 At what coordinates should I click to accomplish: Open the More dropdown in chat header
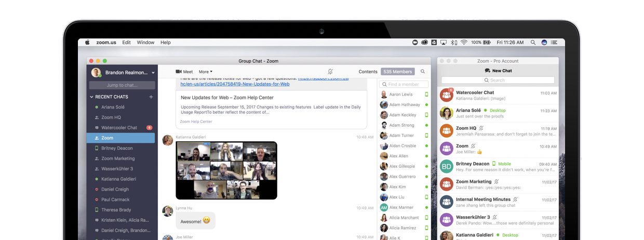[206, 72]
